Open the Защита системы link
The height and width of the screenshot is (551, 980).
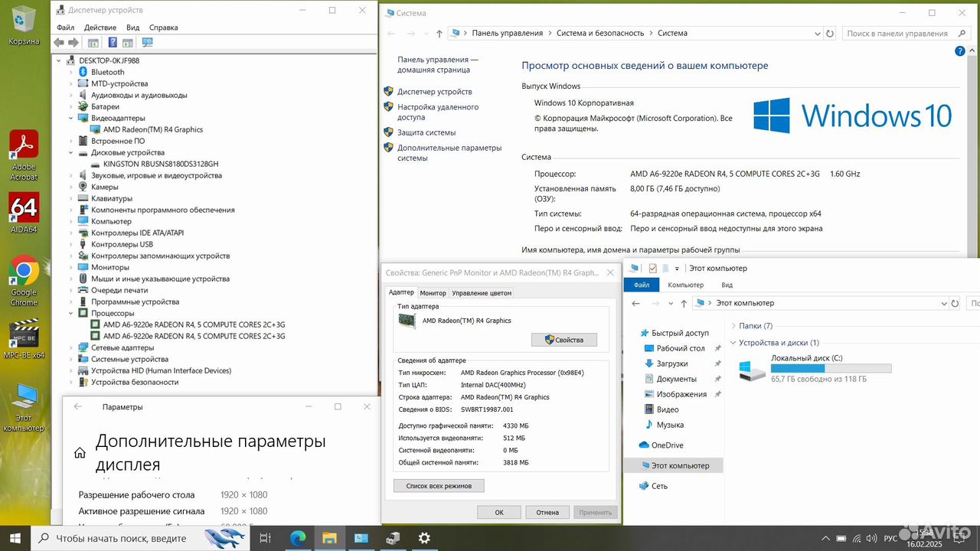point(426,132)
